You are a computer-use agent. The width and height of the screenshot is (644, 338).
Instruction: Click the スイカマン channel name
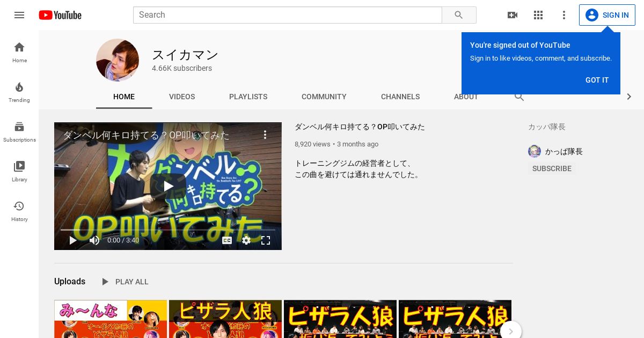(x=185, y=55)
